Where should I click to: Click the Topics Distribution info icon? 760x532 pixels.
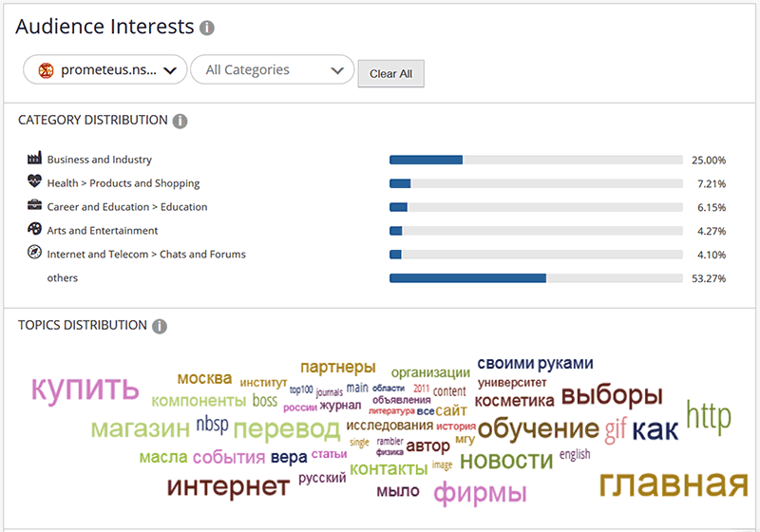click(160, 326)
